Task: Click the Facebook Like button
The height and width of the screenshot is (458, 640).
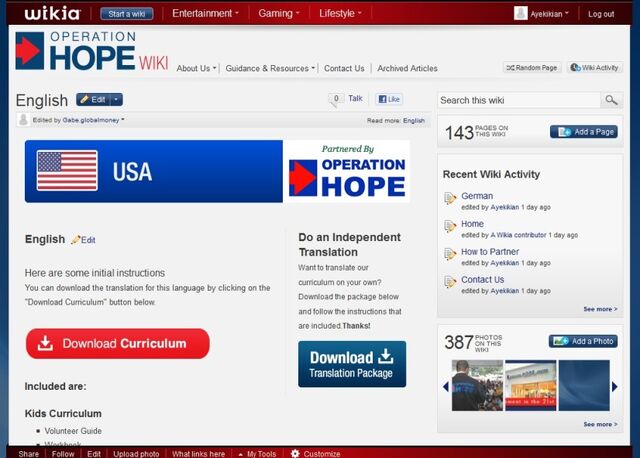Action: pyautogui.click(x=389, y=99)
